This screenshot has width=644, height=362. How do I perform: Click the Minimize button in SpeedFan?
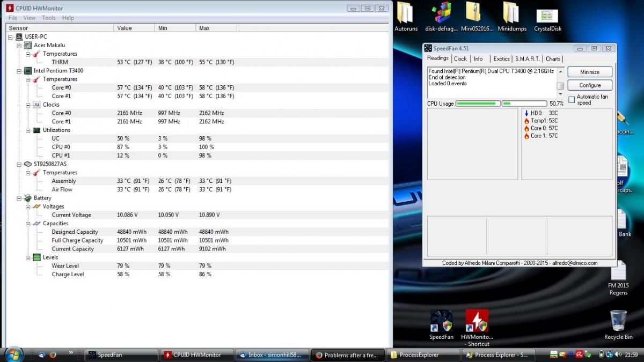click(589, 72)
